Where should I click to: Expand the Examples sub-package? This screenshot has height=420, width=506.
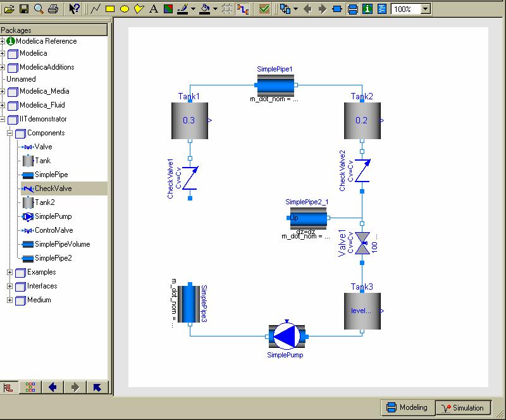9,272
